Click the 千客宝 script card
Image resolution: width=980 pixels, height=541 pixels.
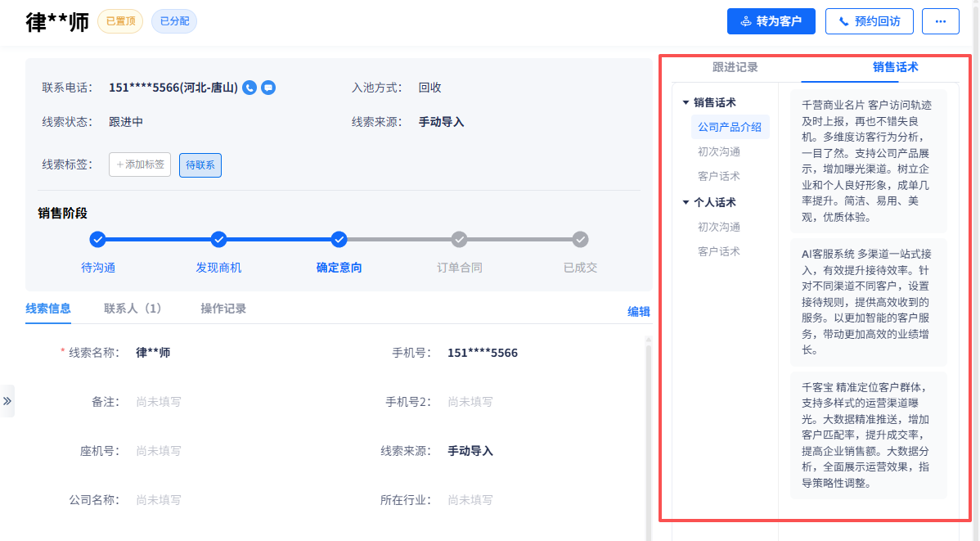868,435
